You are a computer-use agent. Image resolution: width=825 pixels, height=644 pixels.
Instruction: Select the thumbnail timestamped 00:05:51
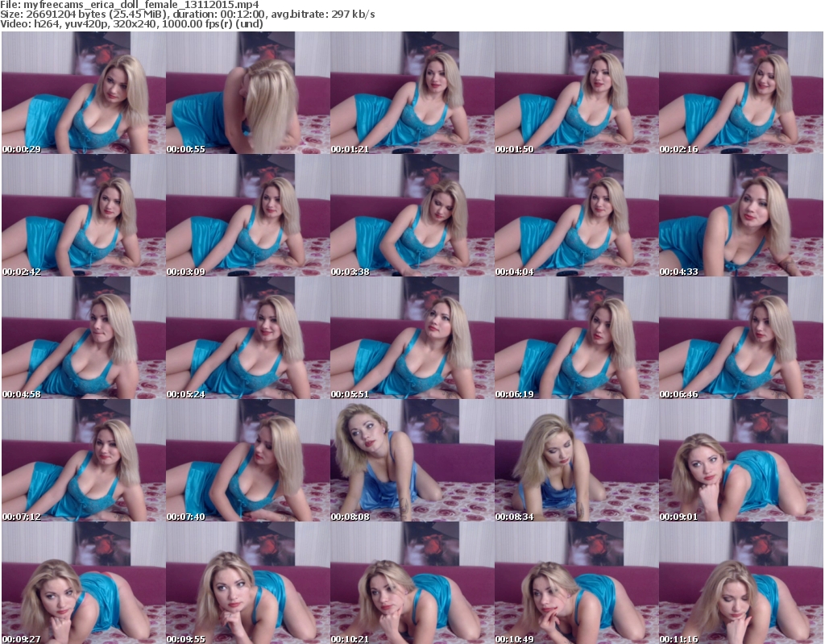tap(412, 338)
